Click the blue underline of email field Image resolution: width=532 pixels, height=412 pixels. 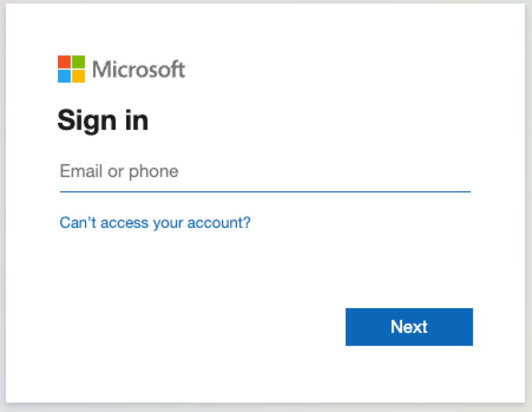[265, 192]
